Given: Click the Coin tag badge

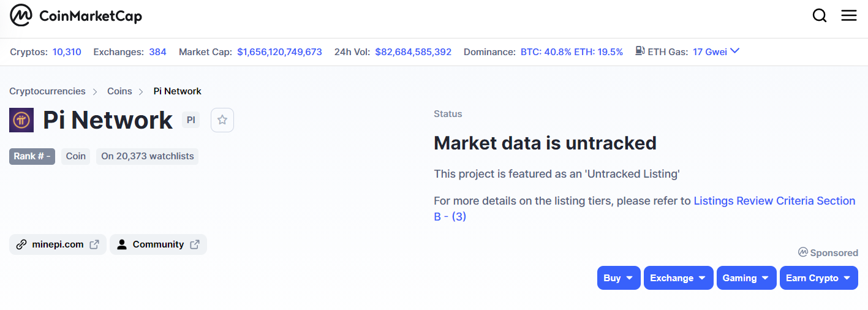Looking at the screenshot, I should tap(76, 156).
